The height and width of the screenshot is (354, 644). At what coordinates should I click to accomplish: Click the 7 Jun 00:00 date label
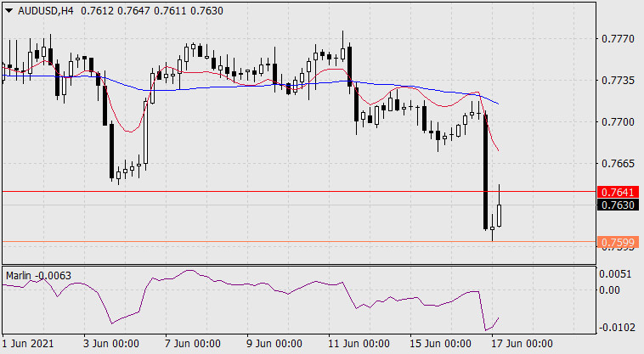[193, 343]
